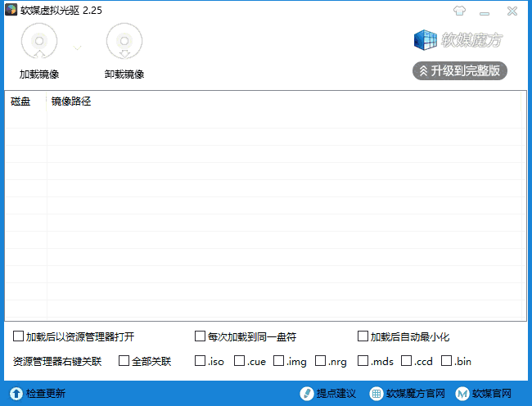The height and width of the screenshot is (406, 532).
Task: Click the 提点建议 pencil icon
Action: [x=307, y=394]
